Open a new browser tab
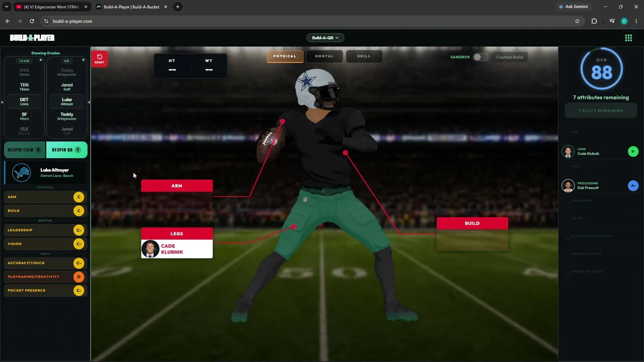Screen dimensions: 644x362 pos(178,7)
